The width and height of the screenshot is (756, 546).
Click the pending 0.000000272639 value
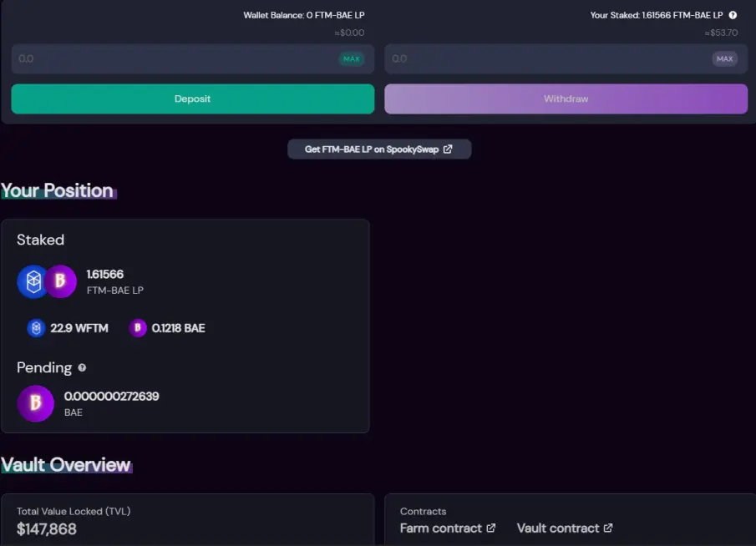[111, 396]
